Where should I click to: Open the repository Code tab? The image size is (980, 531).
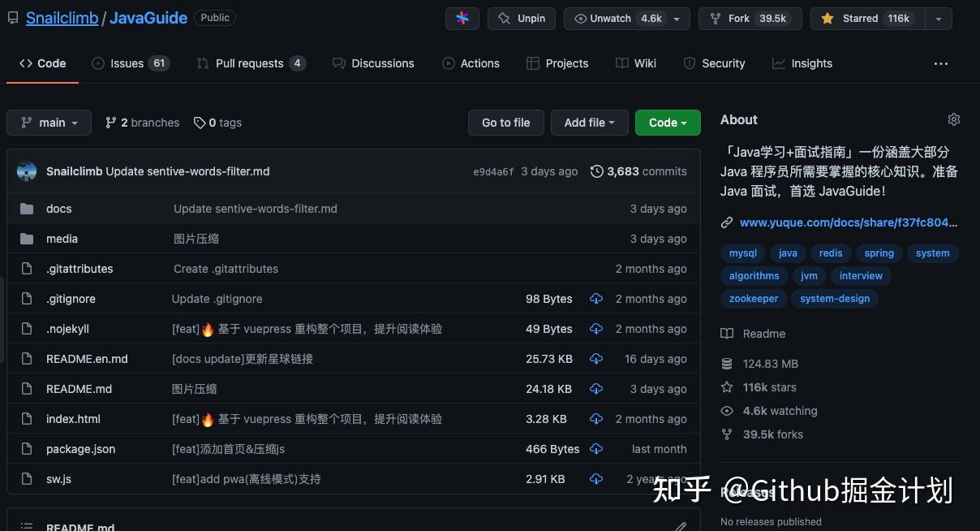click(42, 63)
